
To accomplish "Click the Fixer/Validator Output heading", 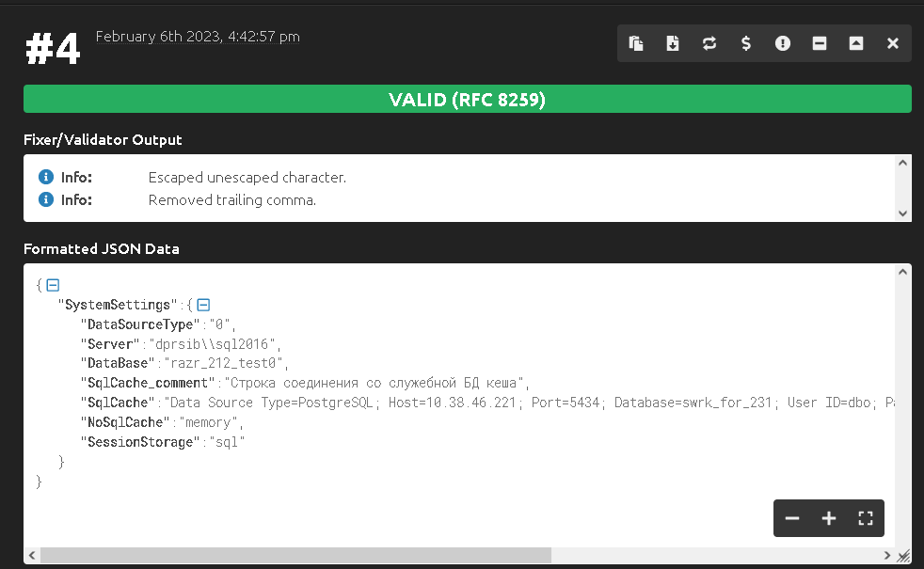I will coord(103,140).
